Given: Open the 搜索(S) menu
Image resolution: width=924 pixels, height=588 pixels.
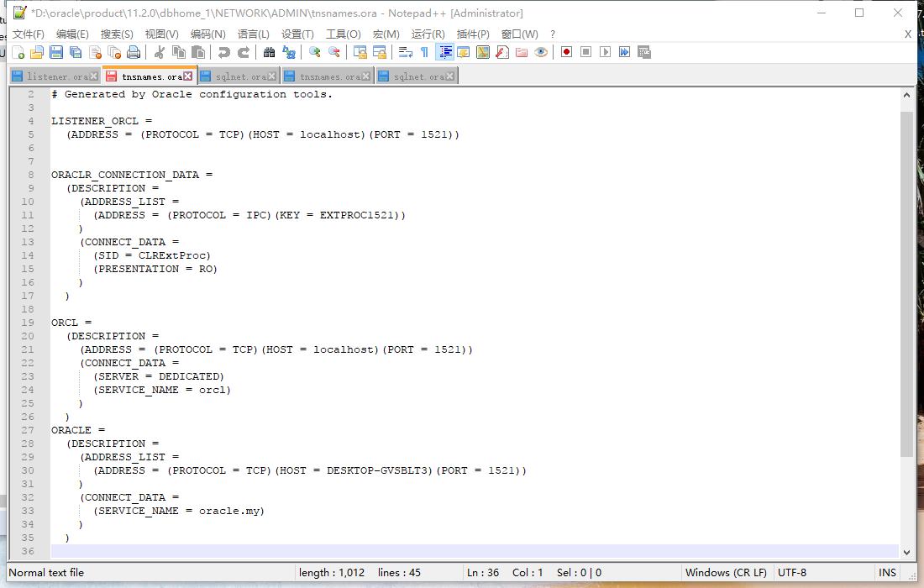Looking at the screenshot, I should tap(117, 34).
